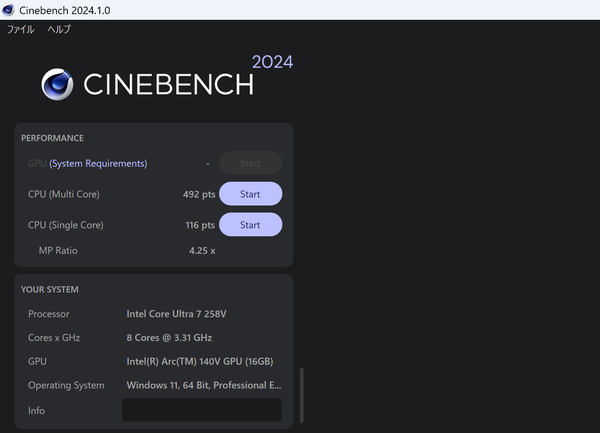Open the System Requirements link
Image resolution: width=600 pixels, height=433 pixels.
98,164
